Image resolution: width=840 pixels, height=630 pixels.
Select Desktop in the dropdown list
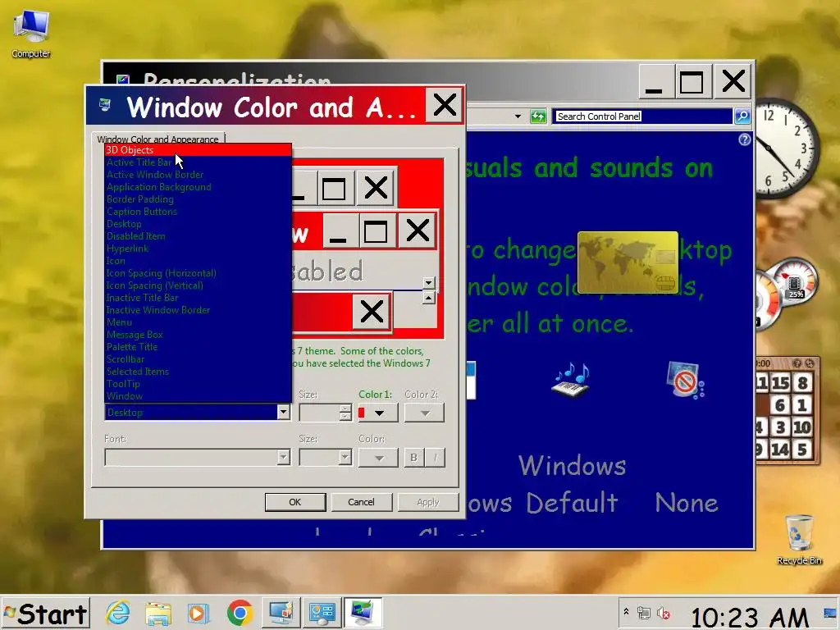[x=199, y=224]
